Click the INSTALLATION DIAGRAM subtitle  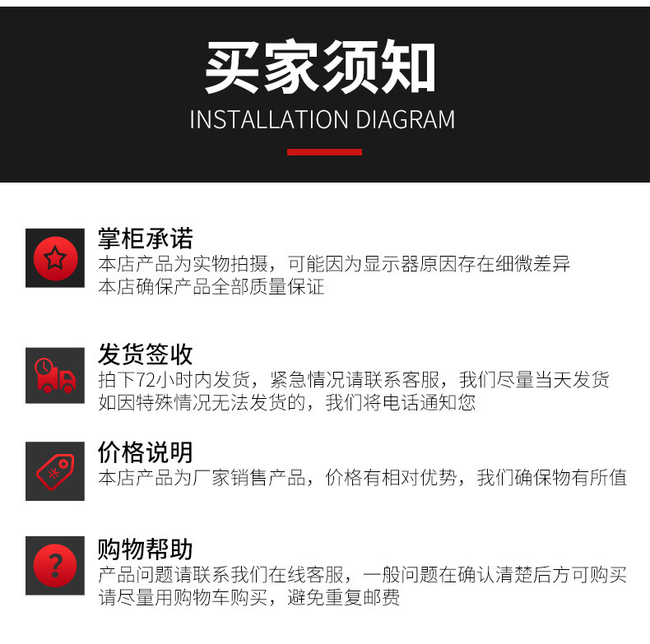323,120
